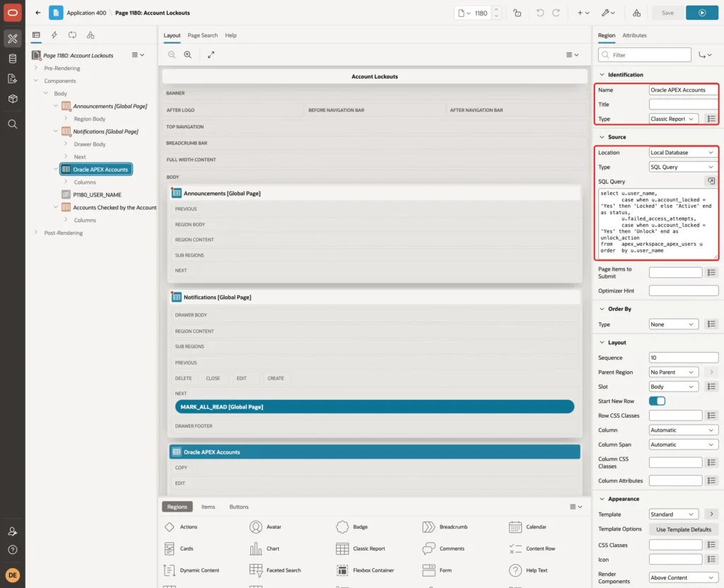Screen dimensions: 724x588
Task: Increment the page number stepper up
Action: [496, 10]
